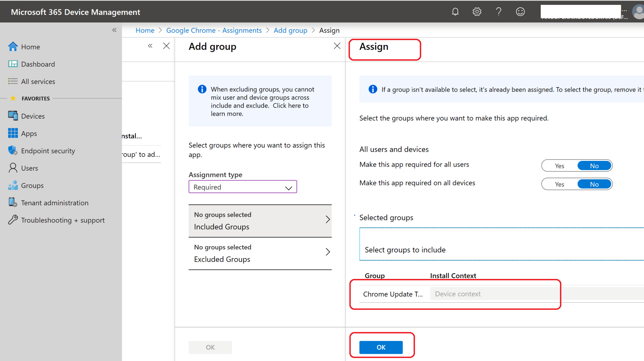Open the Assignment type Required dropdown
Image resolution: width=644 pixels, height=361 pixels.
tap(242, 187)
